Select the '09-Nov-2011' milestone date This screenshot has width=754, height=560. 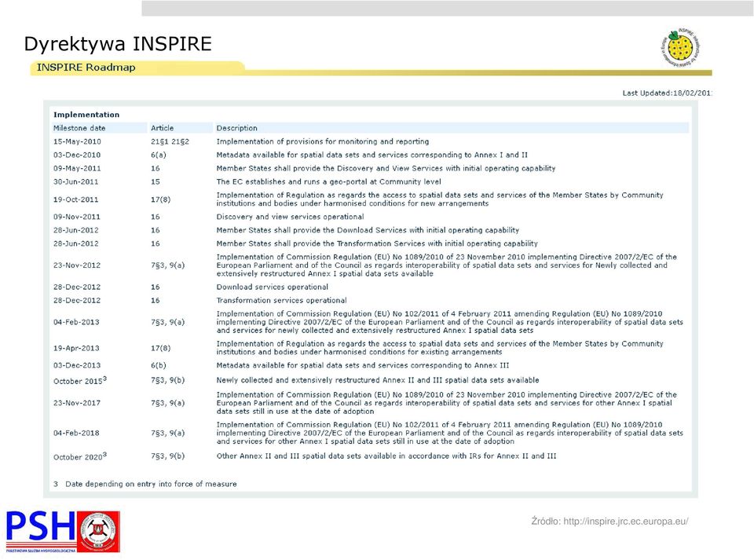coord(77,217)
